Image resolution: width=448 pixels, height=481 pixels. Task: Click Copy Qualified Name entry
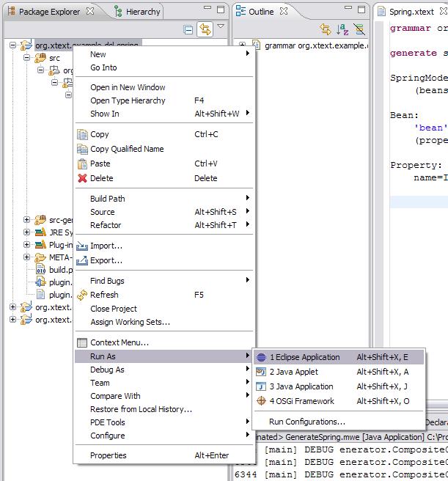[x=164, y=149]
